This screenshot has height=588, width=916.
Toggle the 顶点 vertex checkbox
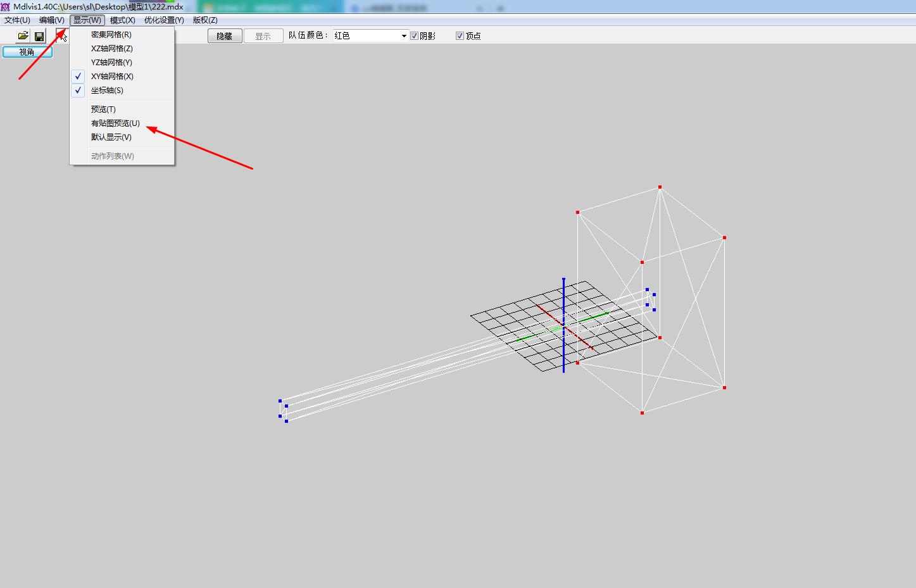tap(460, 36)
